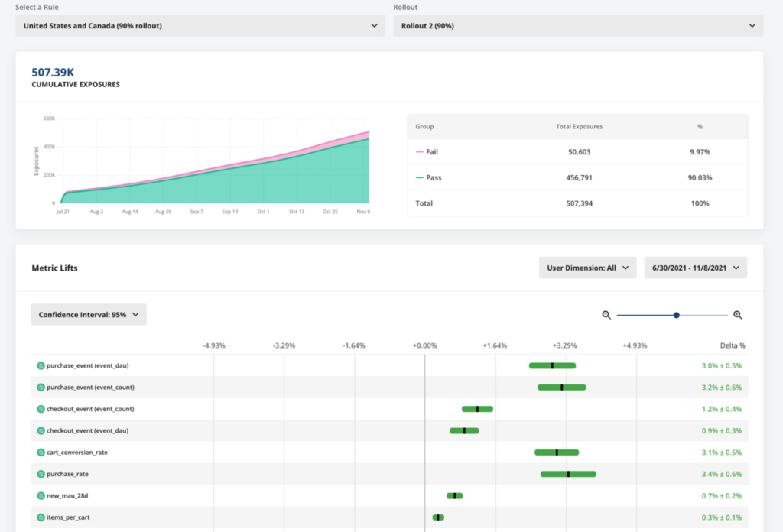Viewport: 783px width, 532px height.
Task: Click the 90.03% Pass percentage cell
Action: coord(700,177)
